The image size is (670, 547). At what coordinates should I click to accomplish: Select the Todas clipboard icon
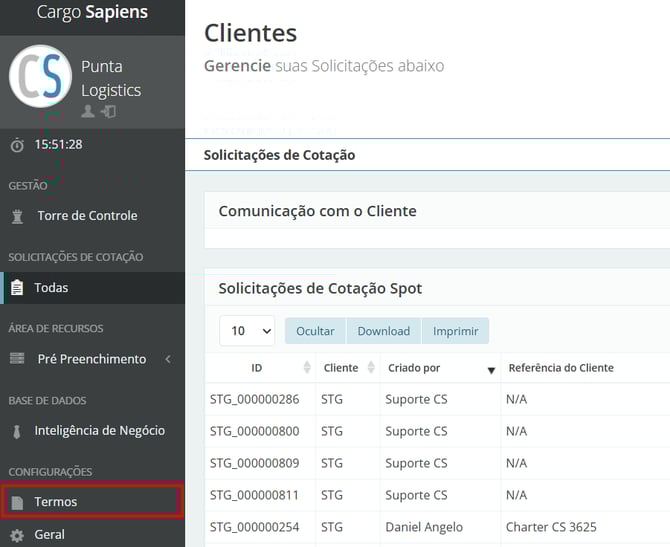pyautogui.click(x=16, y=288)
